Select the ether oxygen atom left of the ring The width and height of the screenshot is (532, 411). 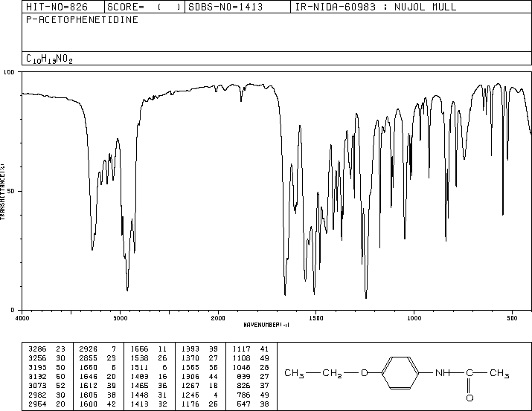point(364,373)
